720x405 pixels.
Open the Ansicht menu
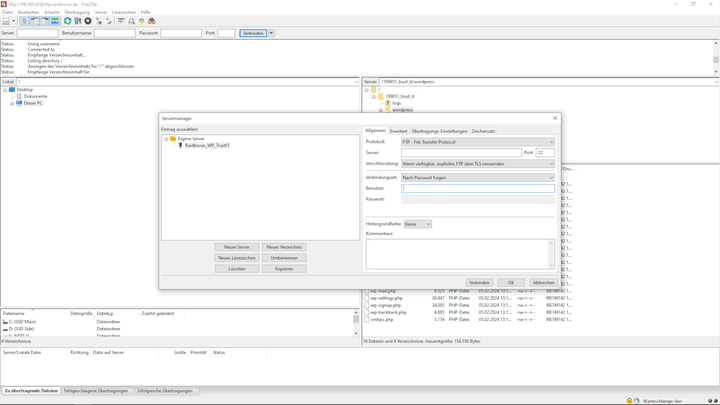pos(51,12)
